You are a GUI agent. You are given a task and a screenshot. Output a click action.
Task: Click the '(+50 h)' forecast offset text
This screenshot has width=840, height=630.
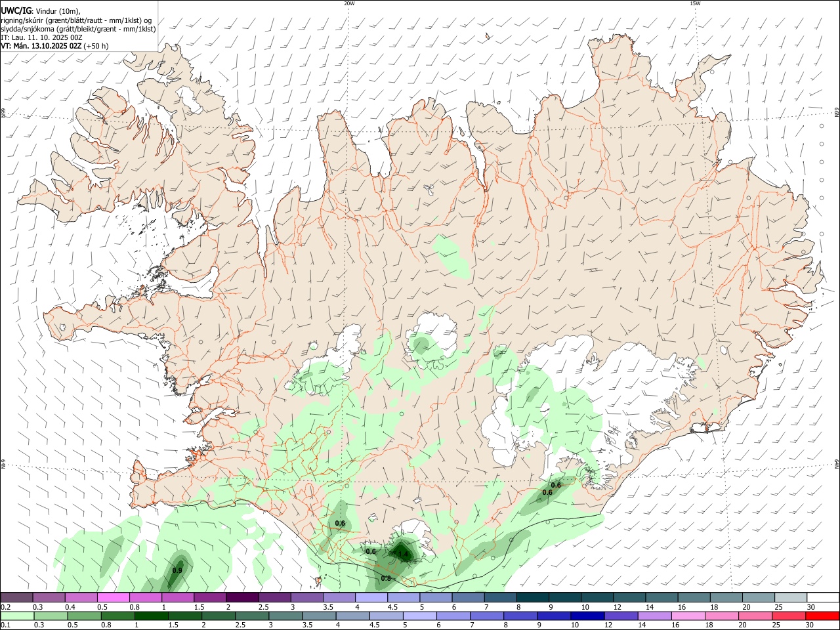coord(96,46)
